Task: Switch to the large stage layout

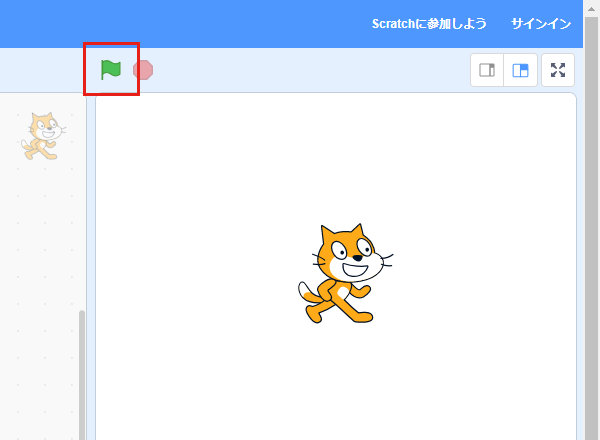Action: point(520,70)
